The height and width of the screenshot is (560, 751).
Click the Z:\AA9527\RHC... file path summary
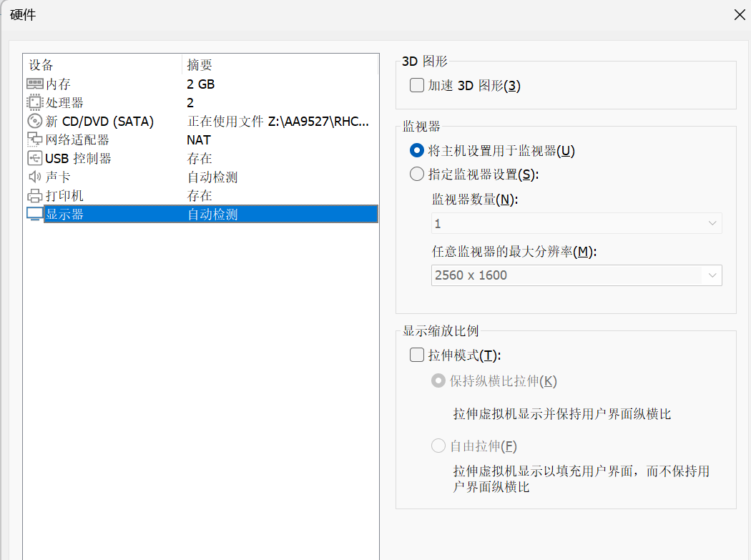318,122
